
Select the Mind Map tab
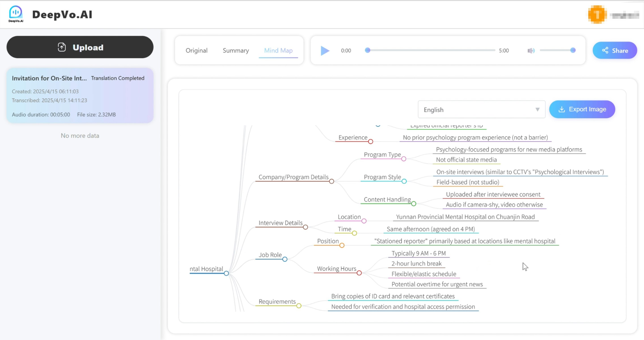pyautogui.click(x=278, y=51)
